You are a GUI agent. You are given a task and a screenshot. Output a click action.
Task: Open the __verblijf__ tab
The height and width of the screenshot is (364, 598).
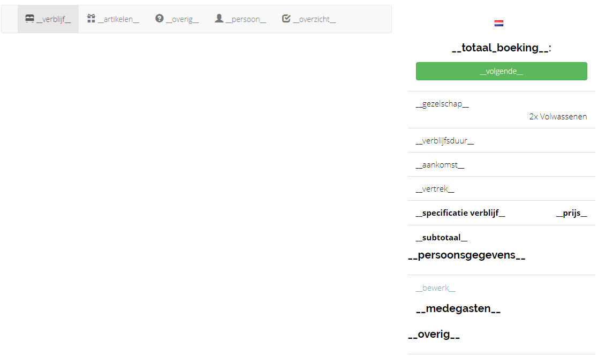48,19
